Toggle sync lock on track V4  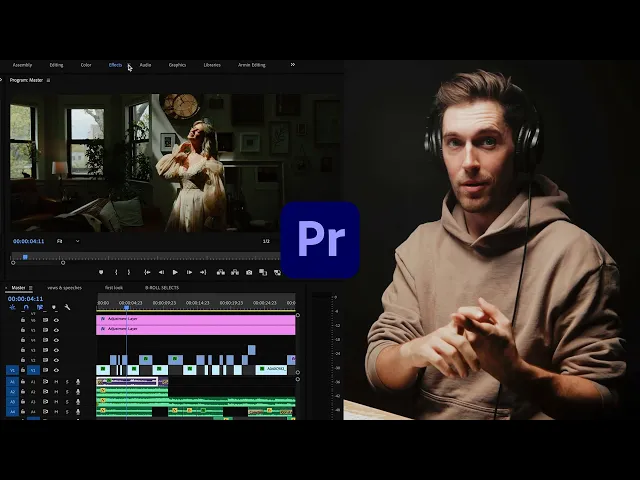45,340
